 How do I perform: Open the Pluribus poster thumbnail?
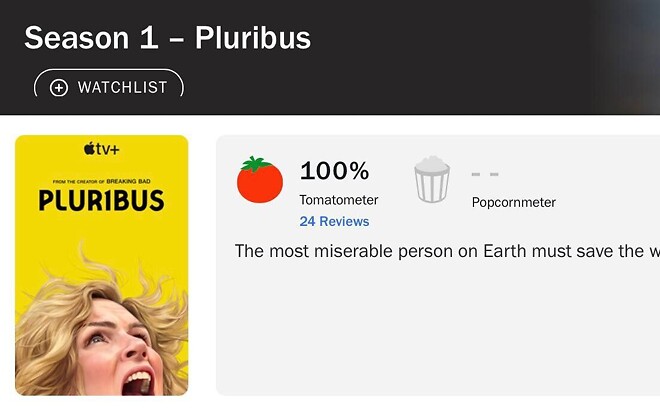point(102,265)
